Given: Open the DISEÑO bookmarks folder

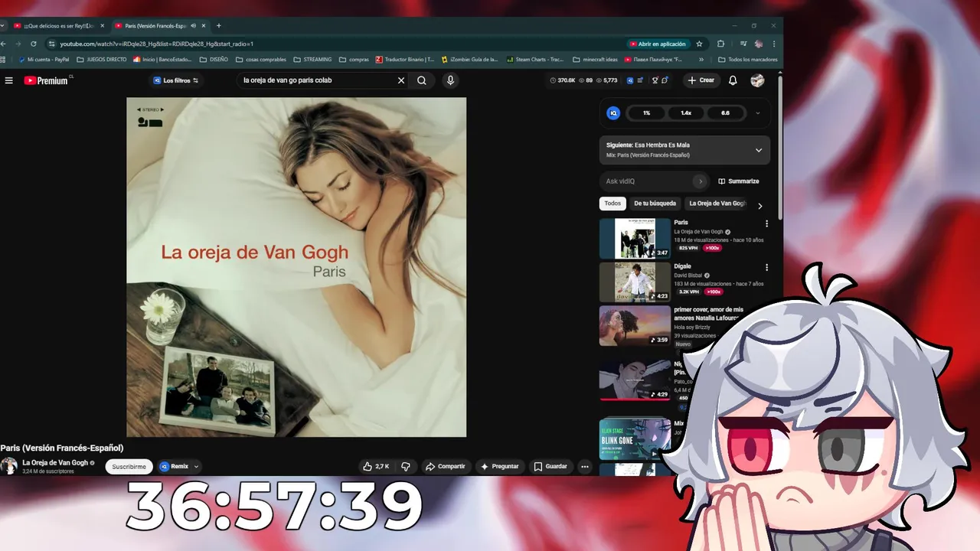Looking at the screenshot, I should click(x=214, y=59).
